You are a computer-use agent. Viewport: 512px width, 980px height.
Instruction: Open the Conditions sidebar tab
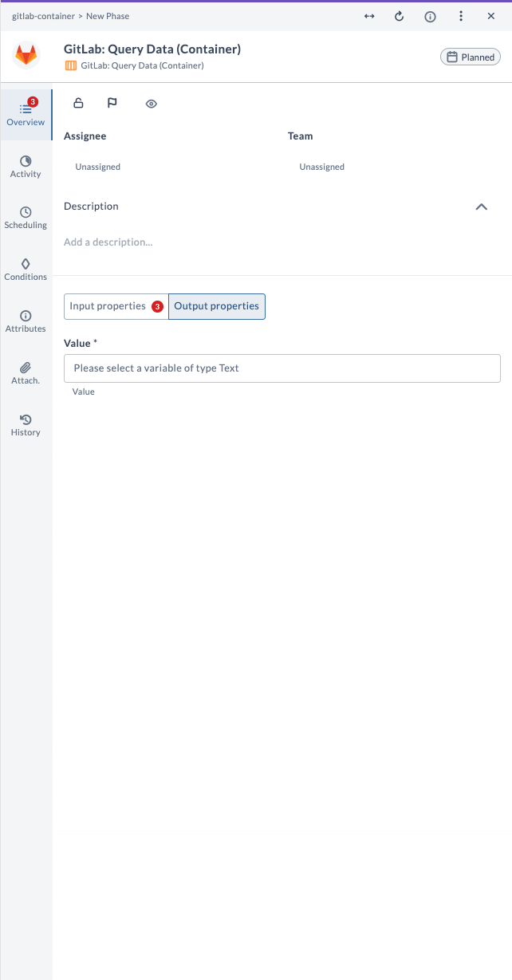click(26, 270)
